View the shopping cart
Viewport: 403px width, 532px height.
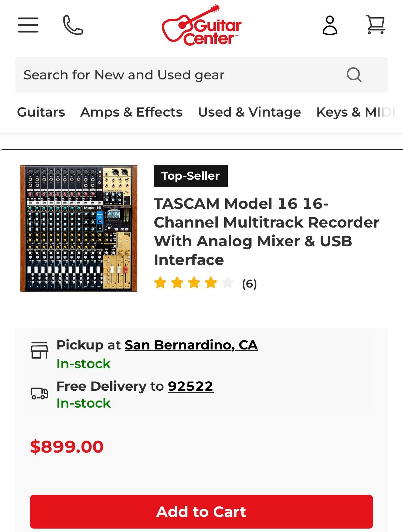click(x=375, y=24)
